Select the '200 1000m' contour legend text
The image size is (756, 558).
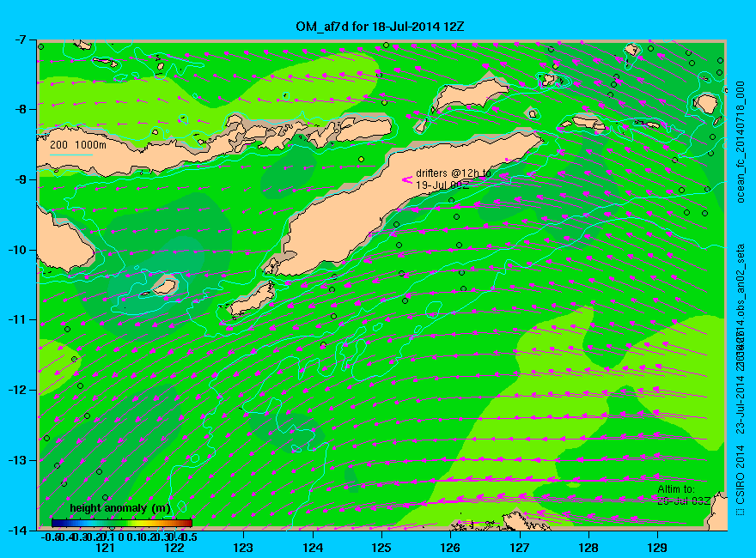(x=78, y=144)
